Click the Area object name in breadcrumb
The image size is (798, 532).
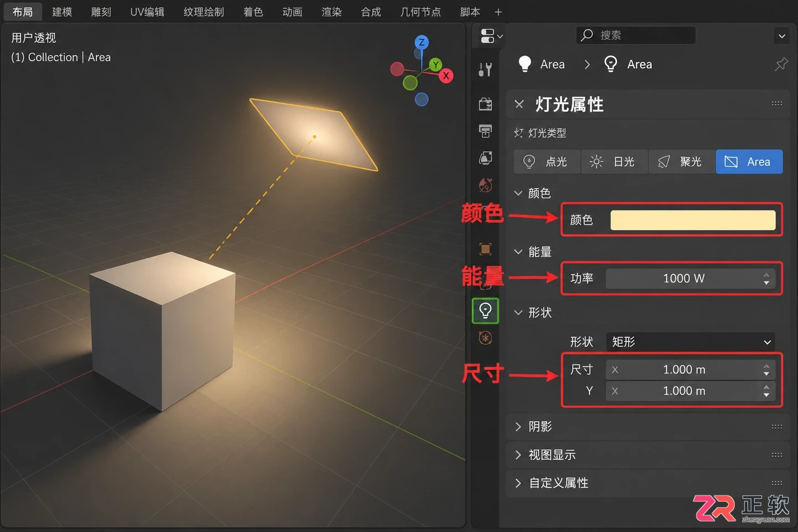point(553,65)
